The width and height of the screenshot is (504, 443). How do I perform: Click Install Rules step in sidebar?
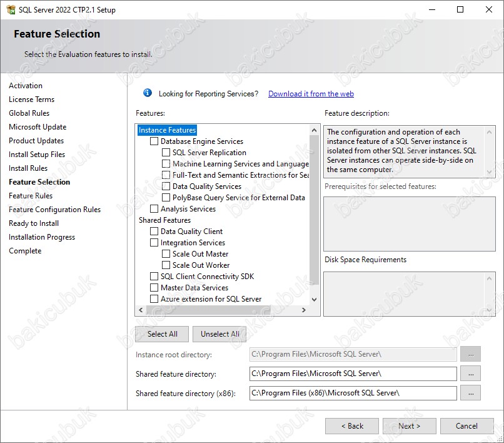click(28, 168)
